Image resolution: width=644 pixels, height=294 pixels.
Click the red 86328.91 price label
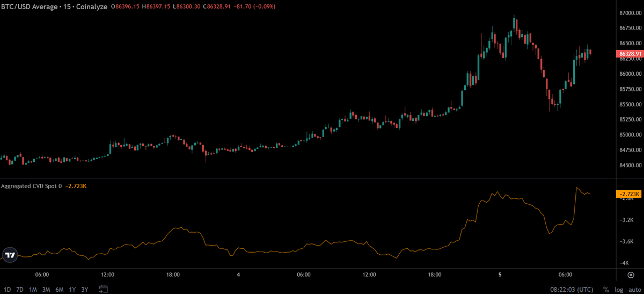point(629,54)
